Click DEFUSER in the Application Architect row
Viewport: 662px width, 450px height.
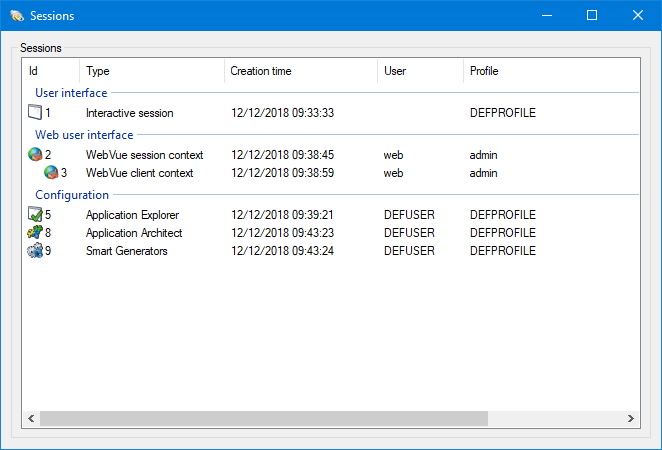click(409, 233)
